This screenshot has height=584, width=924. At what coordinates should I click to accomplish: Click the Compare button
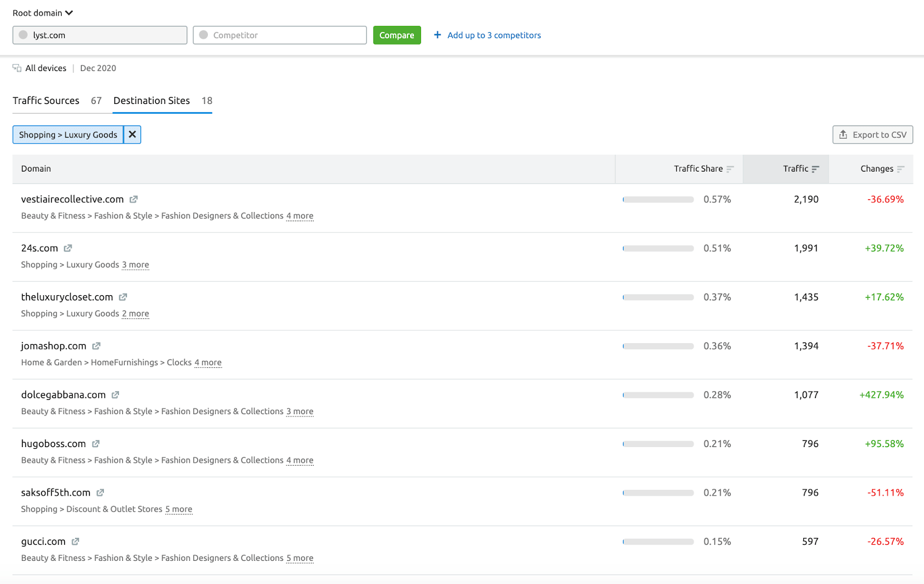397,35
